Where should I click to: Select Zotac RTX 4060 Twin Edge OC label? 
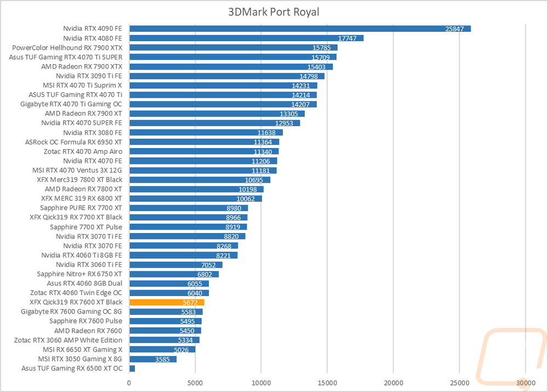pyautogui.click(x=76, y=293)
